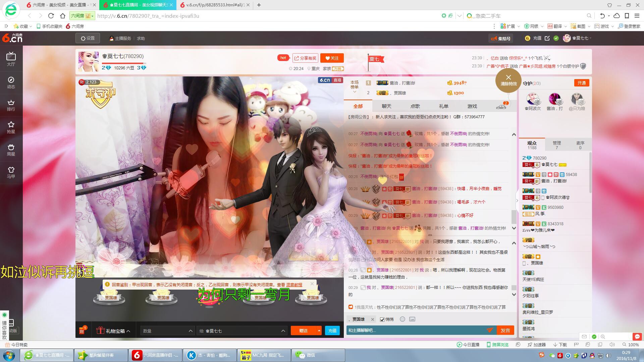Expand the 本场榜单 ranking chevron
Viewport: 644px width, 362px height.
[355, 92]
